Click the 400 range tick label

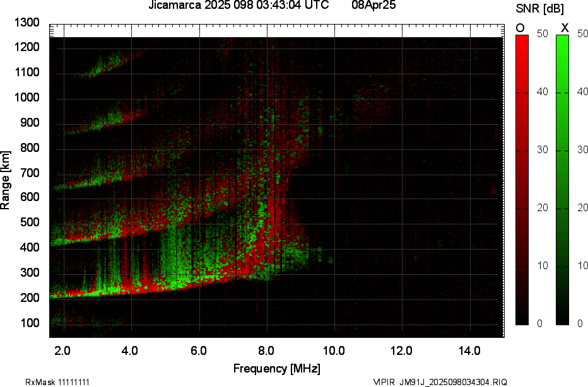coord(30,247)
